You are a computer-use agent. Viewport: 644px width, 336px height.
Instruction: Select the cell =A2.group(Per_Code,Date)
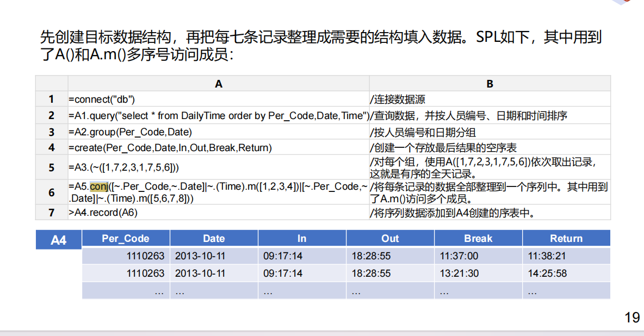point(219,132)
